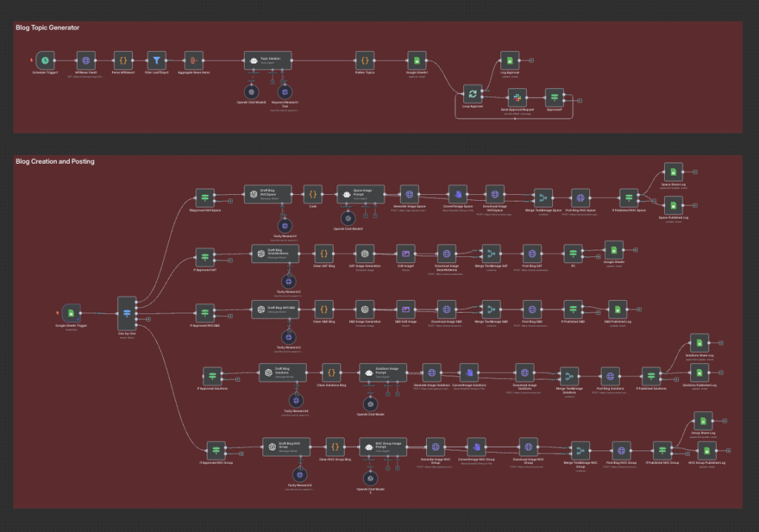Open the Generate Image NVC Group node
Viewport: 759px width, 532px height.
[435, 447]
